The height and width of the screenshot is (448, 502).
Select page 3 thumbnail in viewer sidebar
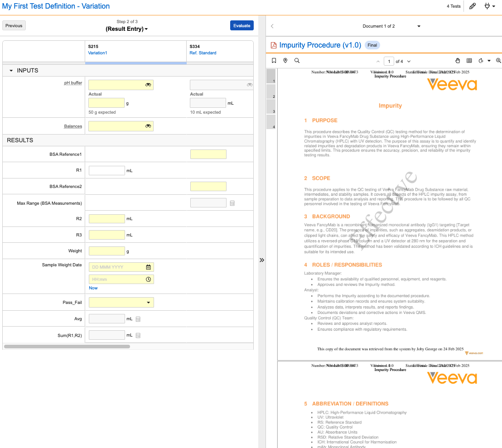pos(271,106)
